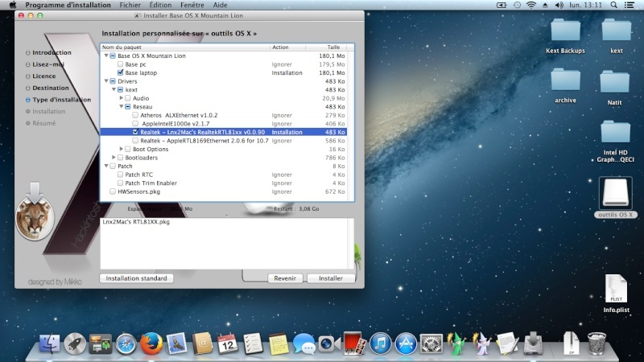Open Notification Center list icon
Image resolution: width=644 pixels, height=362 pixels.
click(x=630, y=5)
